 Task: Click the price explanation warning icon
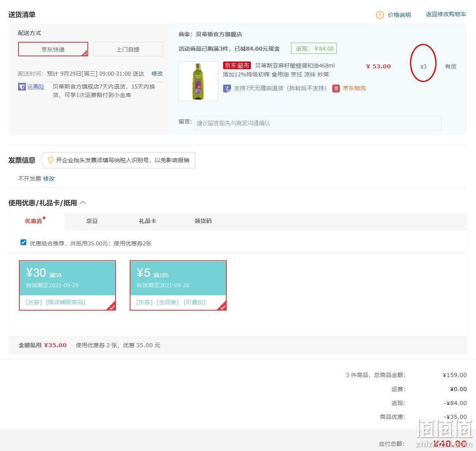(x=380, y=15)
